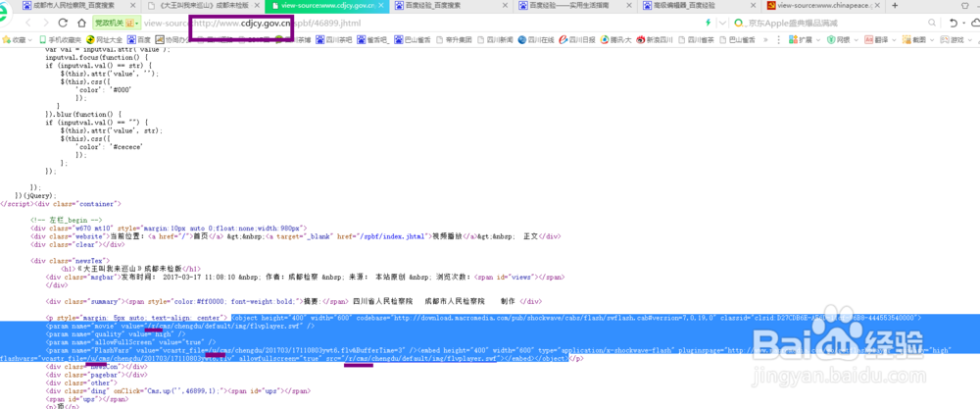Open the 四川在线 bookmark
The height and width of the screenshot is (409, 980).
[x=536, y=39]
